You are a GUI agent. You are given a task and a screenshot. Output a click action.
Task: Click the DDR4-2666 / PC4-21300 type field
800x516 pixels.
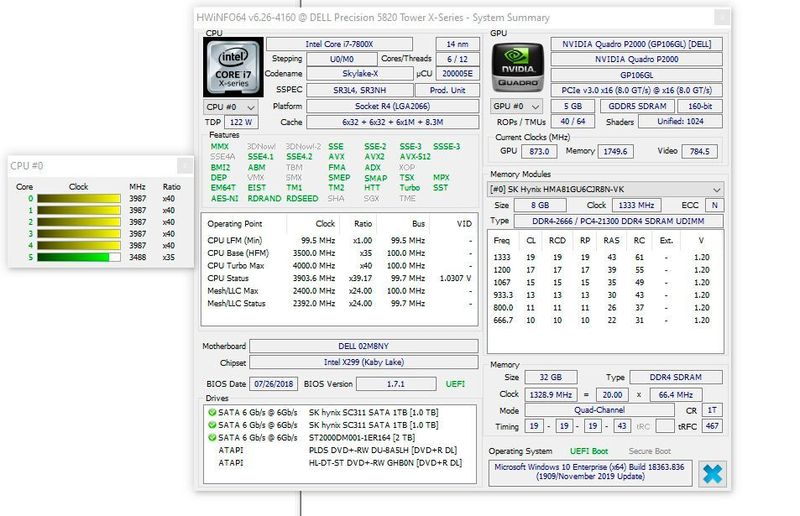(x=618, y=221)
